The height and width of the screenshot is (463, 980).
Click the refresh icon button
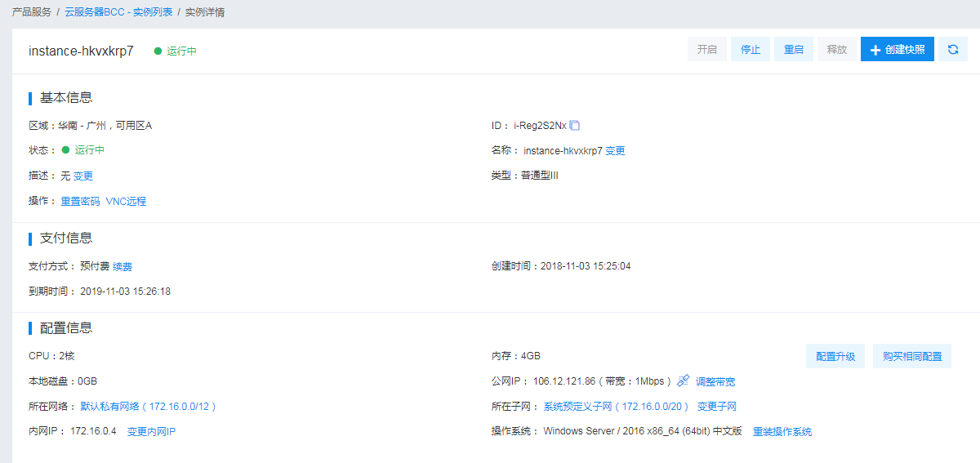pyautogui.click(x=952, y=50)
